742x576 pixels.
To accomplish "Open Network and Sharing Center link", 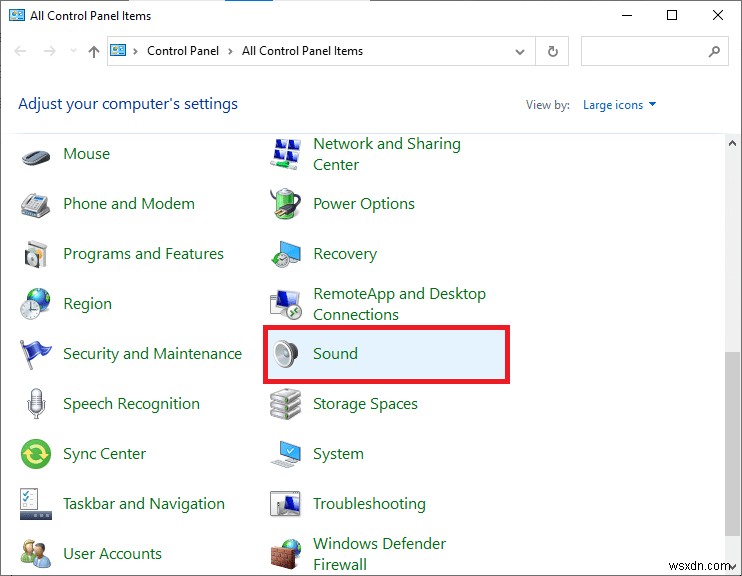I will tap(387, 154).
